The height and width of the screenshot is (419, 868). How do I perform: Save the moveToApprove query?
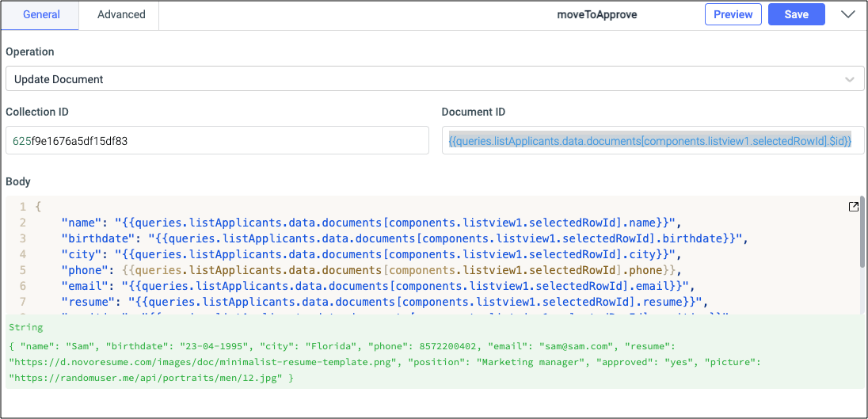click(796, 14)
